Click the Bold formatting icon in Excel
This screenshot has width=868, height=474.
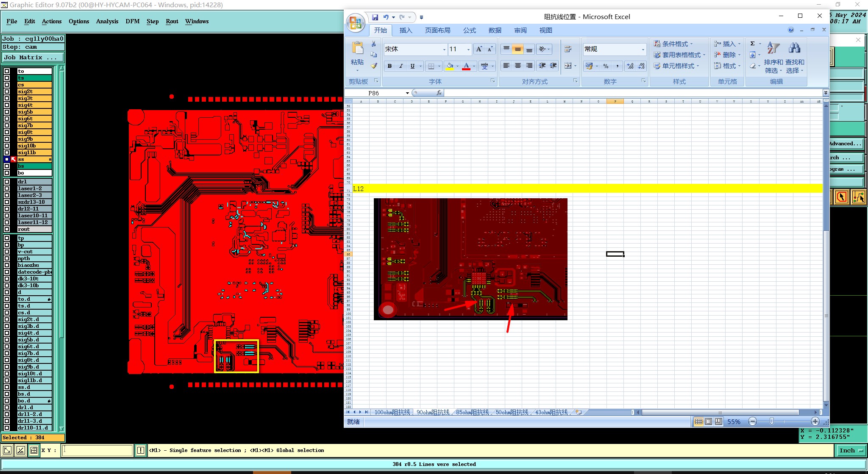(389, 66)
